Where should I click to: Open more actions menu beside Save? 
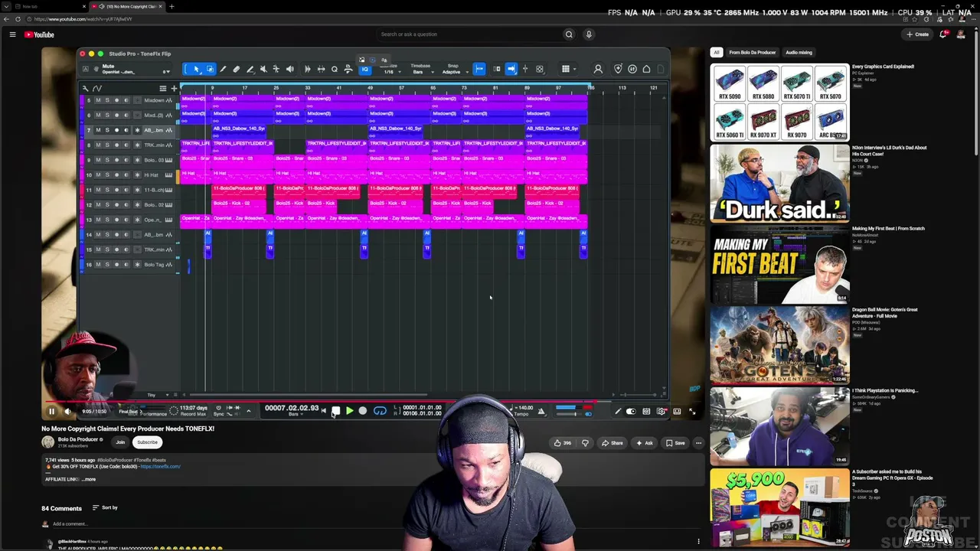pos(698,442)
